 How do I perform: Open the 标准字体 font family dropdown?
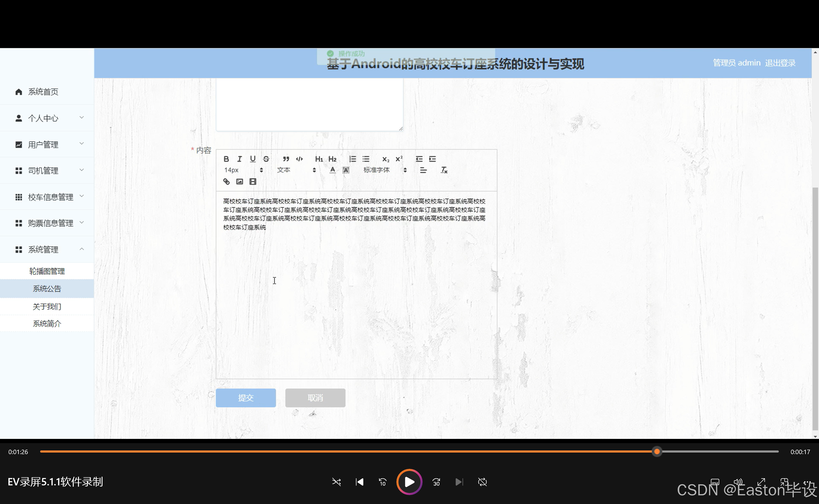[385, 170]
